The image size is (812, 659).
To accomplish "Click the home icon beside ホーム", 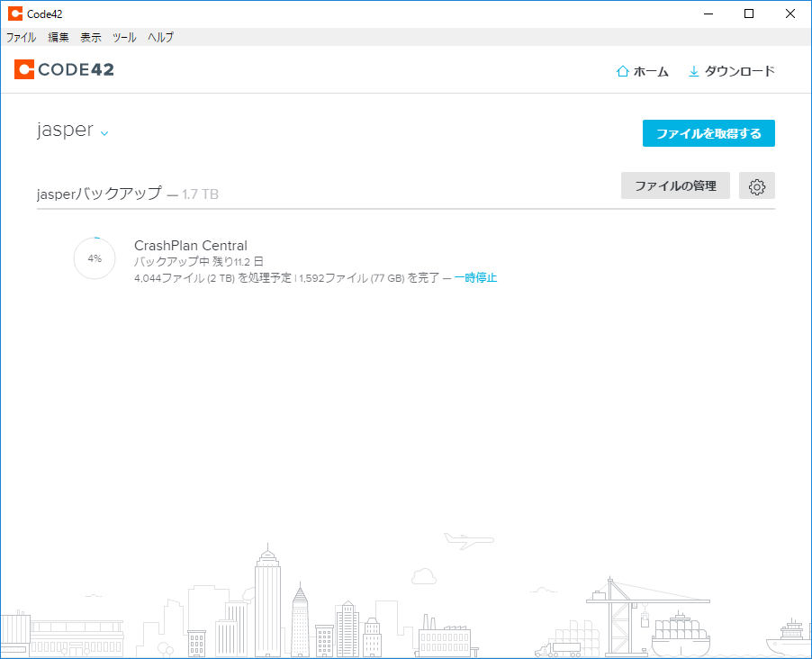I will [x=622, y=71].
